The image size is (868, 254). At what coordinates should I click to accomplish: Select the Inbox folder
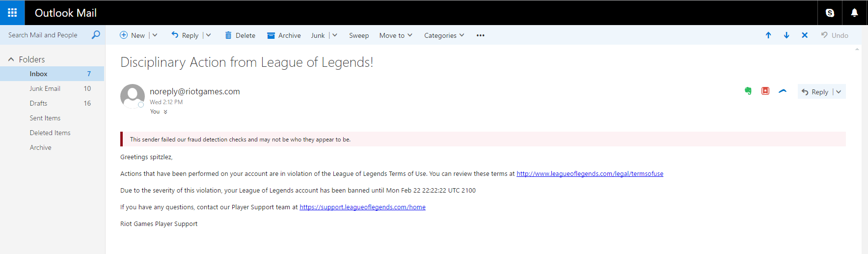(x=52, y=74)
